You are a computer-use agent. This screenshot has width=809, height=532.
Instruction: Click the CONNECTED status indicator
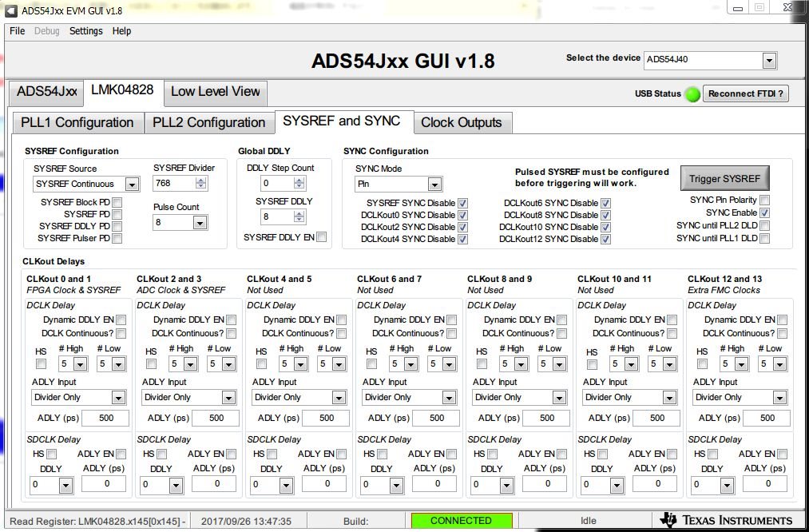coord(462,521)
